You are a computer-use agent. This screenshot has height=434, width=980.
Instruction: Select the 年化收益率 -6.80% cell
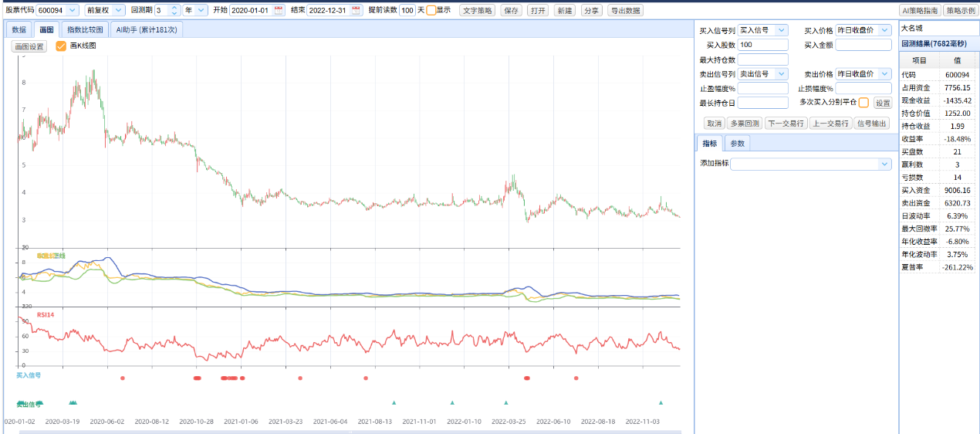click(957, 242)
